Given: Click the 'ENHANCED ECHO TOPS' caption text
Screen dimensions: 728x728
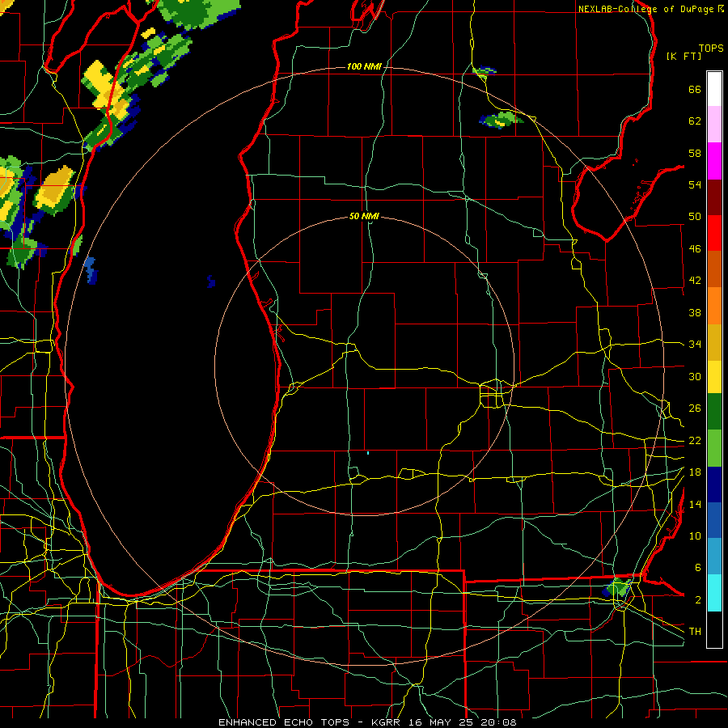Looking at the screenshot, I should click(284, 722).
